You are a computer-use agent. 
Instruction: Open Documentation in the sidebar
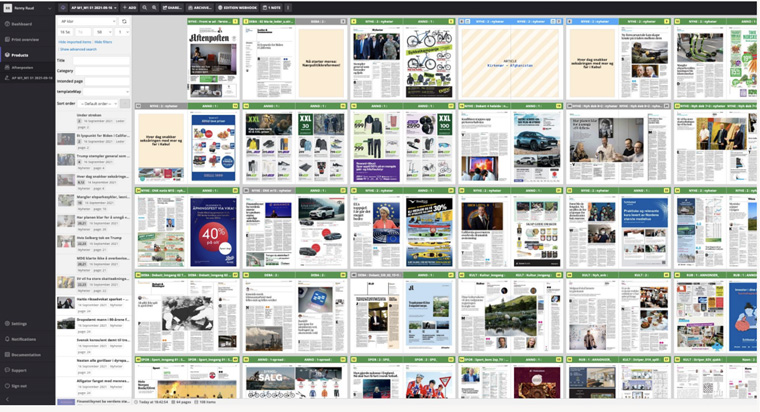coord(26,354)
